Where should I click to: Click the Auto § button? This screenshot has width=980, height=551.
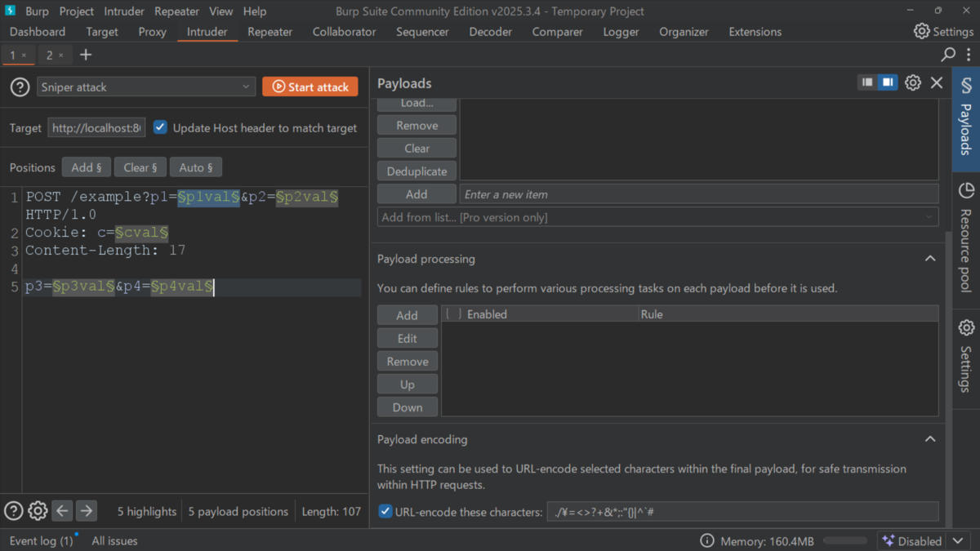pos(196,167)
